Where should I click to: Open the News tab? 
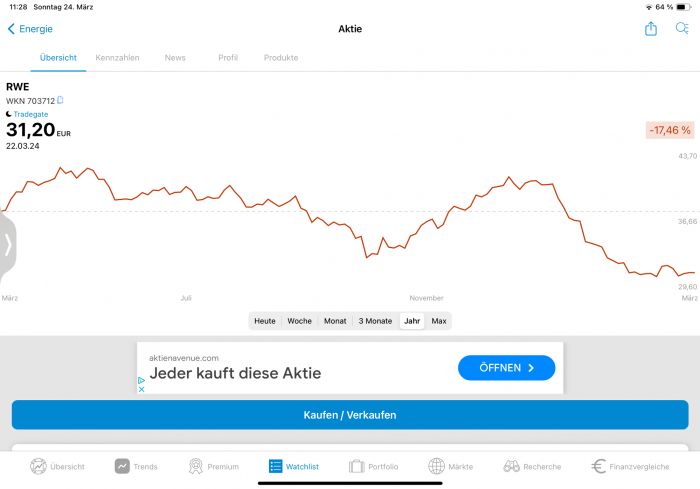[x=175, y=58]
